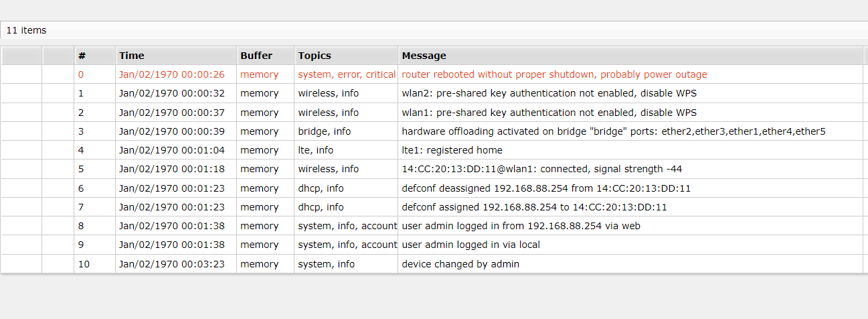Select the admin logged in via web message
This screenshot has width=868, height=319.
(x=521, y=226)
